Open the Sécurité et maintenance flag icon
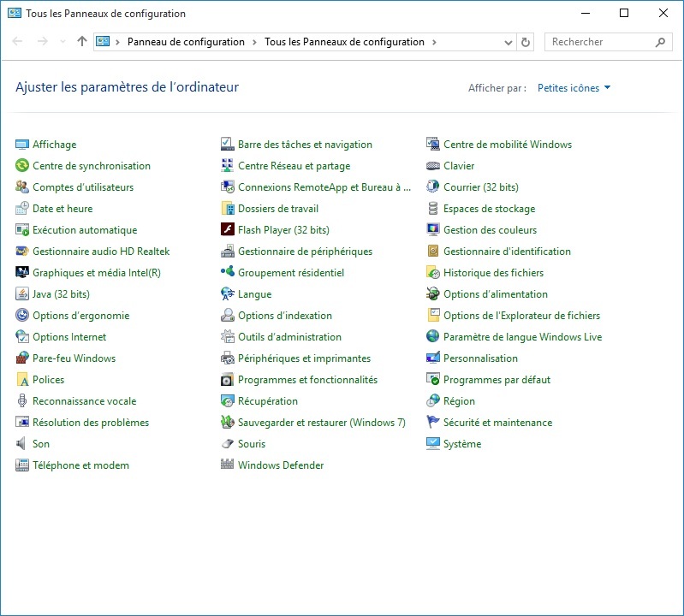 point(432,422)
